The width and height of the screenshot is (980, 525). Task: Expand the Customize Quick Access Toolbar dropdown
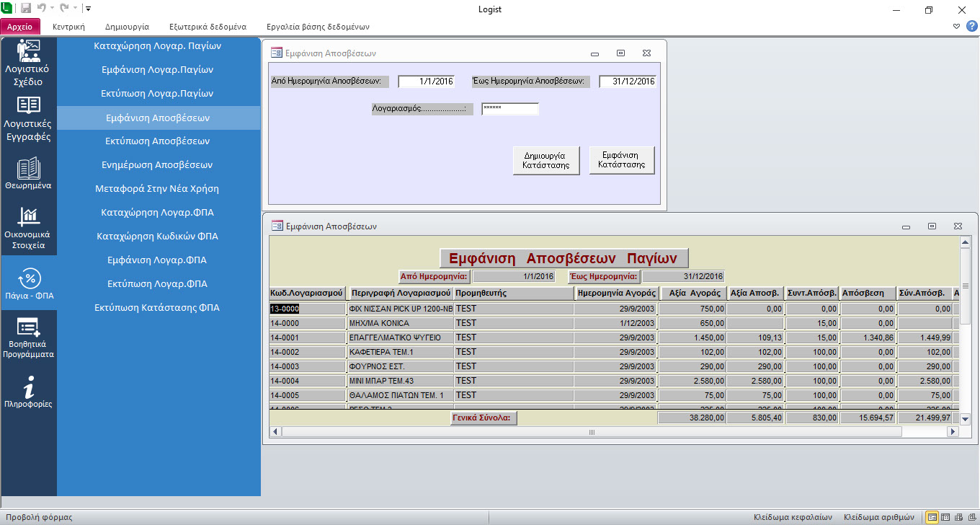click(x=88, y=9)
